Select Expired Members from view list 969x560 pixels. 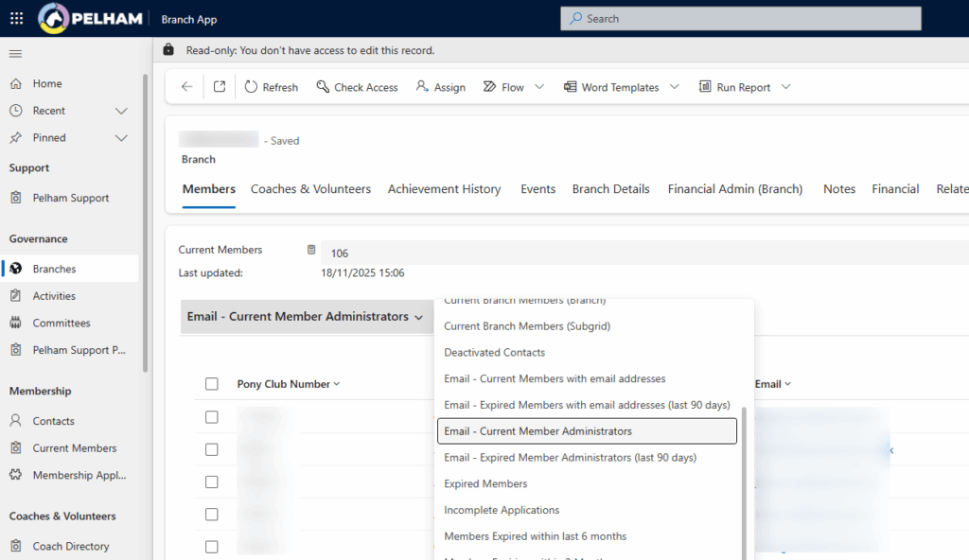(485, 483)
